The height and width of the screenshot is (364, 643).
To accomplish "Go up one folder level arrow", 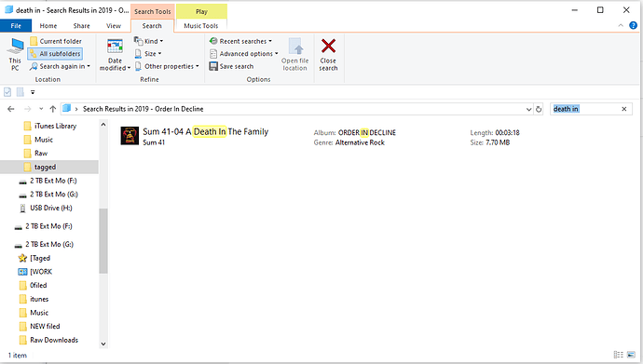I will tap(53, 109).
